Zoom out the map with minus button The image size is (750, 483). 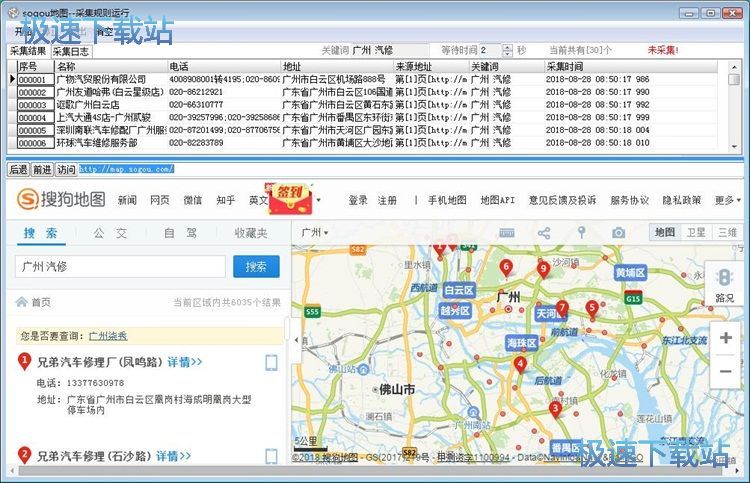[x=725, y=372]
